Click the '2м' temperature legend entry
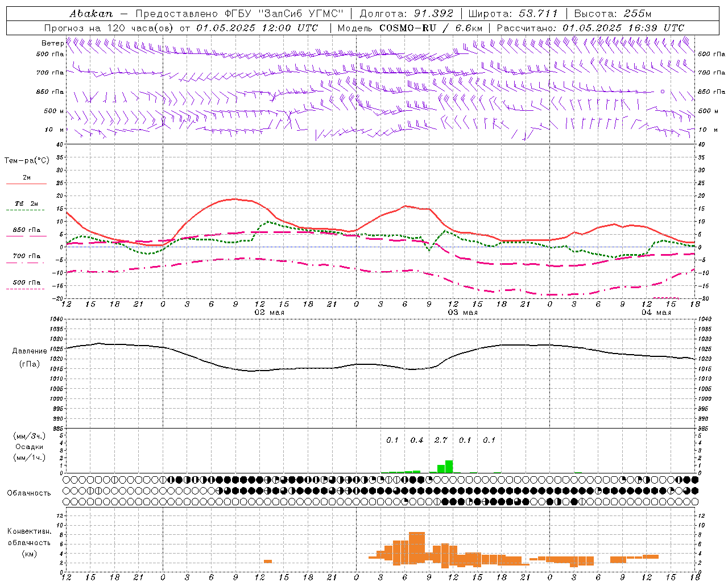This screenshot has height=582, width=728. point(27,178)
